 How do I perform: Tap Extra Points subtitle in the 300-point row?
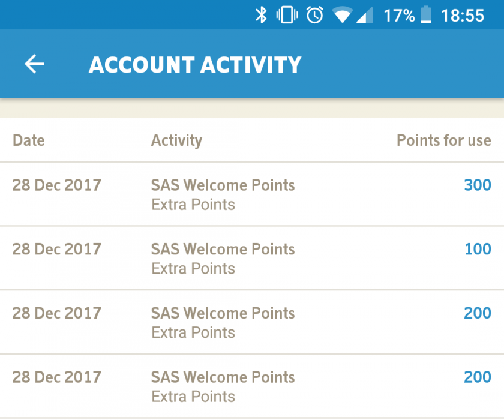[x=193, y=205]
